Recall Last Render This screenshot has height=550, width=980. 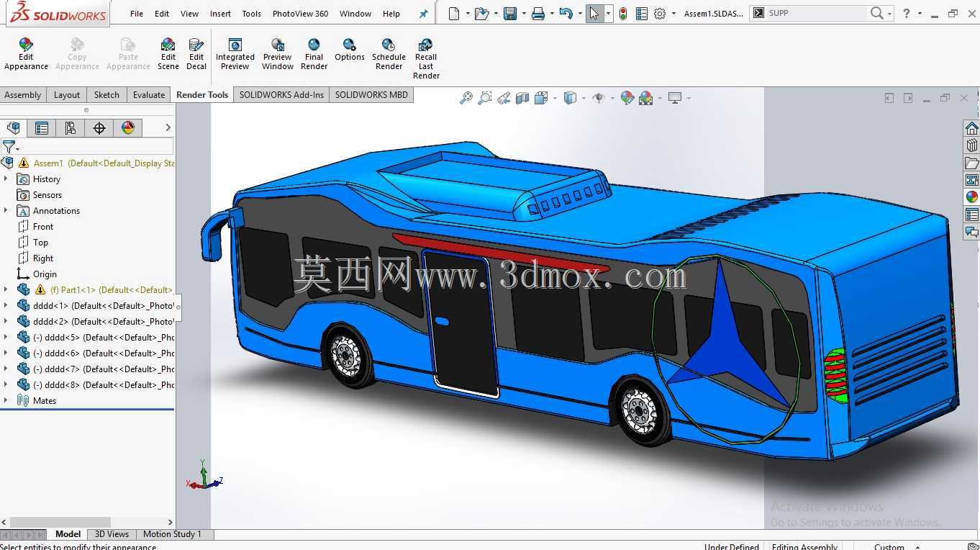coord(426,59)
